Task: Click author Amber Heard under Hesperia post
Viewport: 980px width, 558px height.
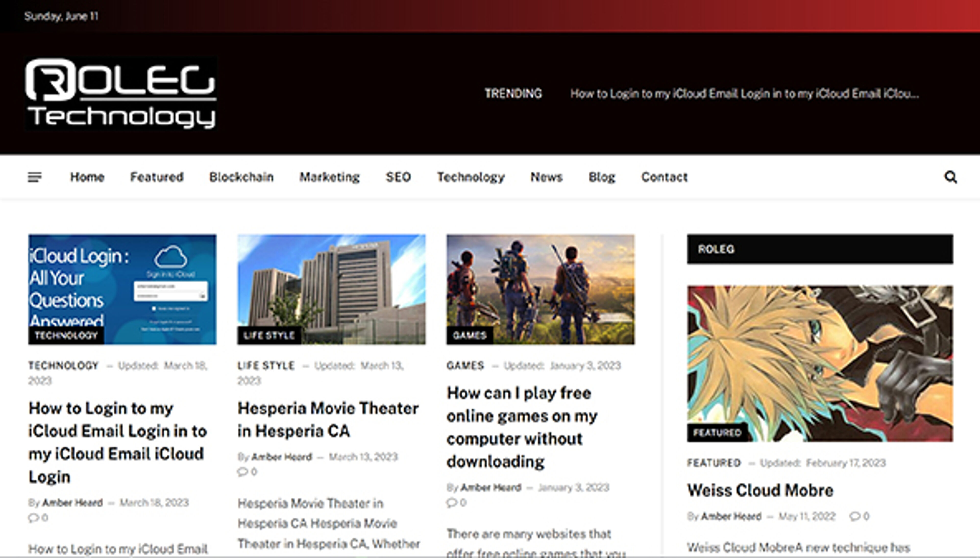Action: pyautogui.click(x=281, y=457)
